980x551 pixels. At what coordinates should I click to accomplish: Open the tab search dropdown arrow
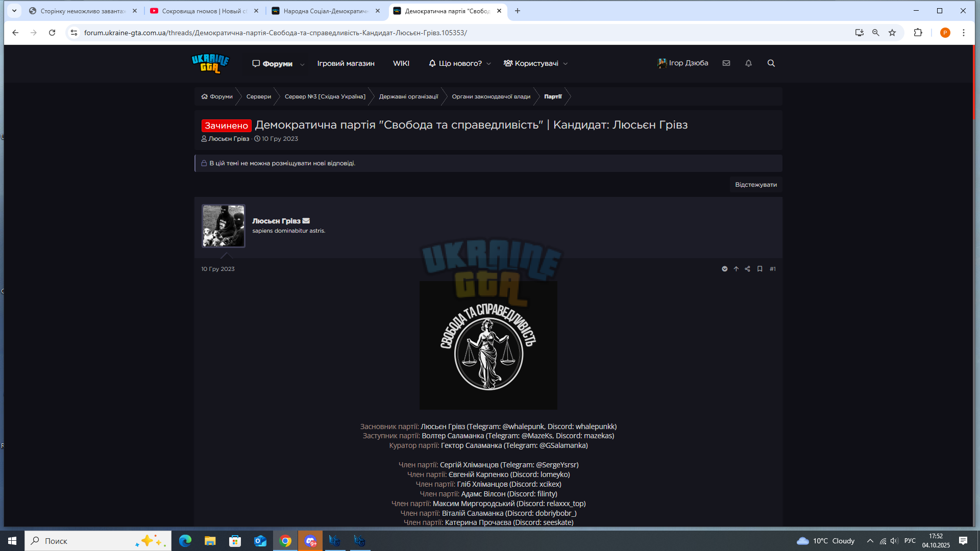pyautogui.click(x=14, y=11)
